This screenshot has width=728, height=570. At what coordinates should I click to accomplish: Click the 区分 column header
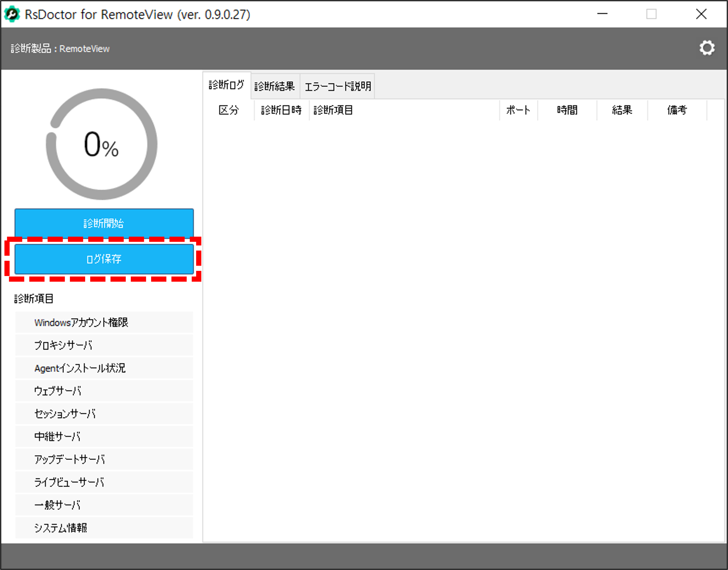coord(229,110)
